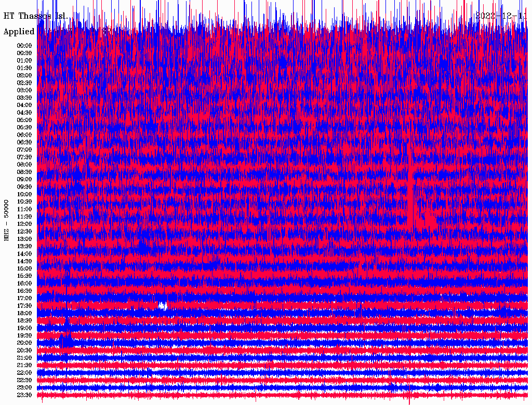Select the 10:30 time label
This screenshot has height=405, width=532.
[x=24, y=201]
